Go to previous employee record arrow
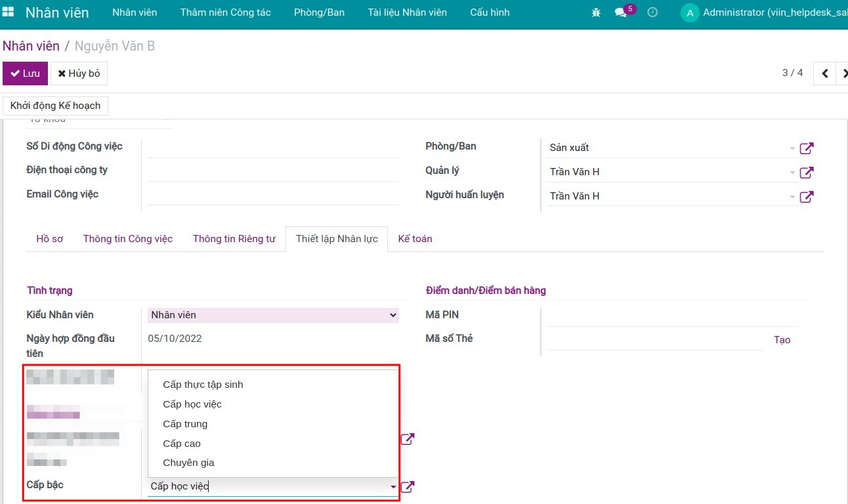This screenshot has height=504, width=848. 824,73
